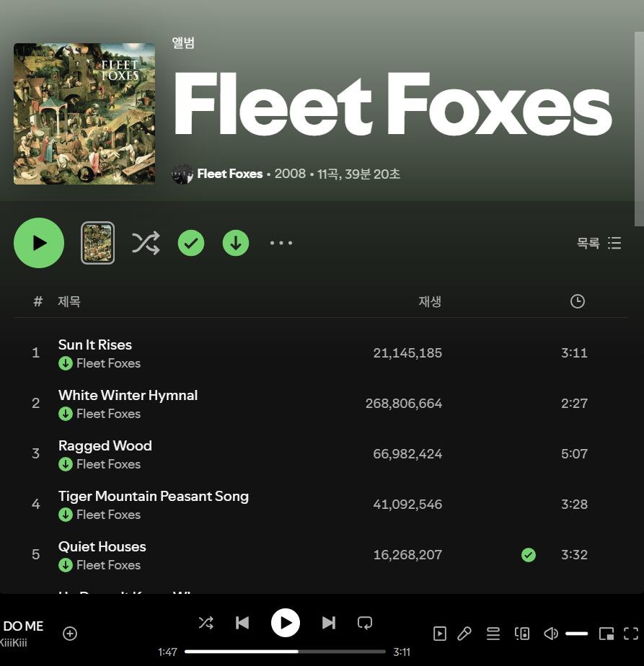644x666 pixels.
Task: Toggle repeat mode in player bar
Action: click(x=365, y=623)
